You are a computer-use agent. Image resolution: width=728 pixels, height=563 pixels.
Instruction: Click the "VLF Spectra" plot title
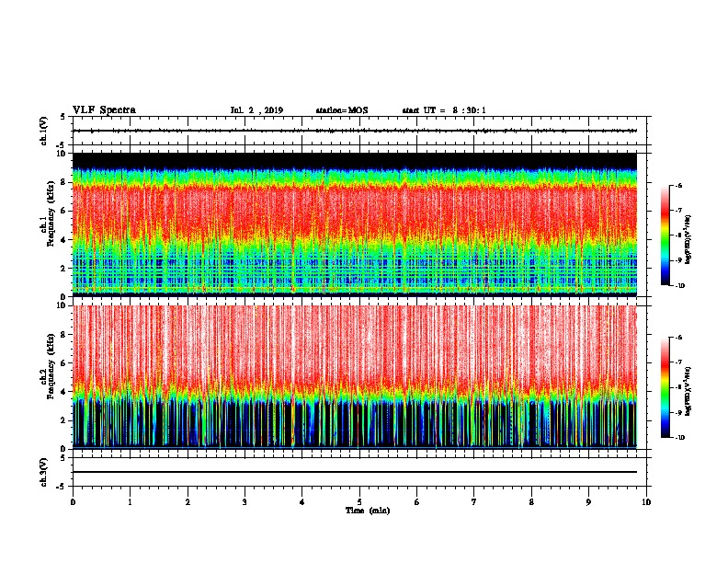pos(104,110)
